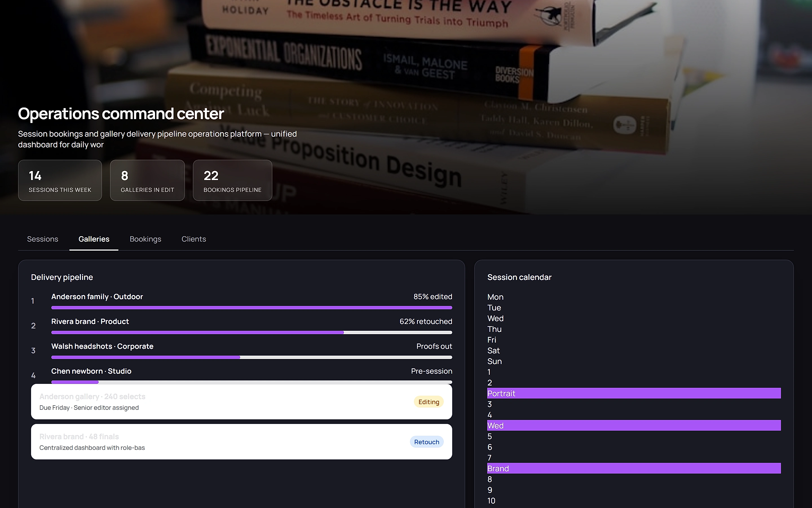
Task: Click the Retouch status badge
Action: pyautogui.click(x=427, y=442)
